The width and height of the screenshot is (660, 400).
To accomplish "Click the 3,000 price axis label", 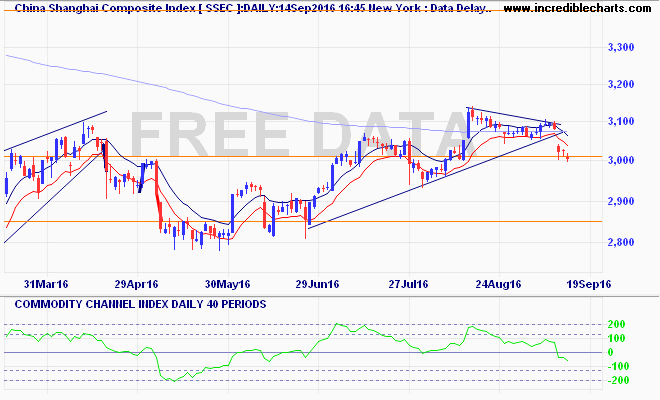I will coord(621,160).
